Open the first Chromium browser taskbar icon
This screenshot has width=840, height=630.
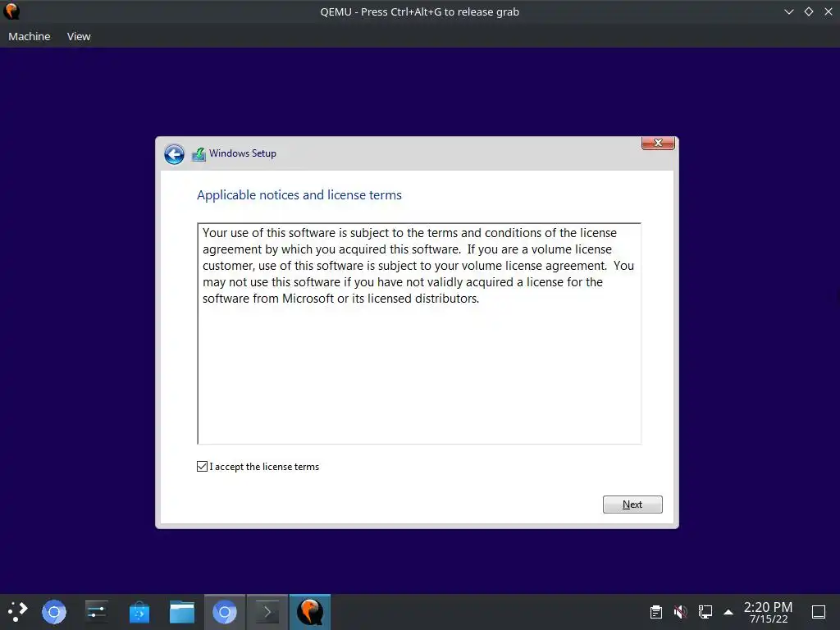pos(54,612)
